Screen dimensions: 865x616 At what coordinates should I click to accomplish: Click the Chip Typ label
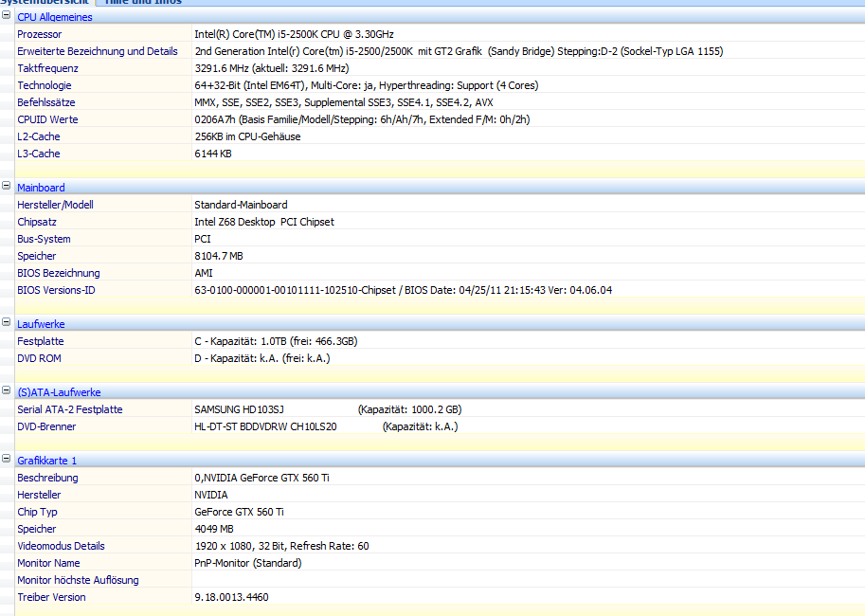point(37,513)
